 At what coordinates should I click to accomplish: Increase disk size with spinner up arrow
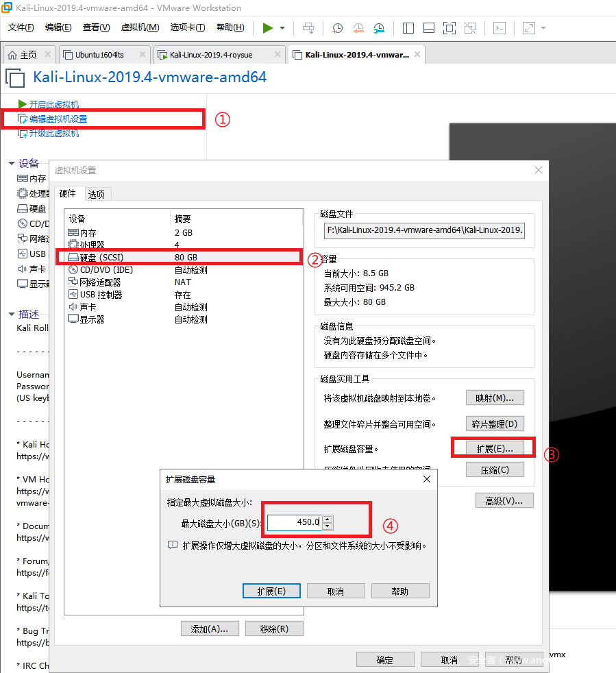327,519
